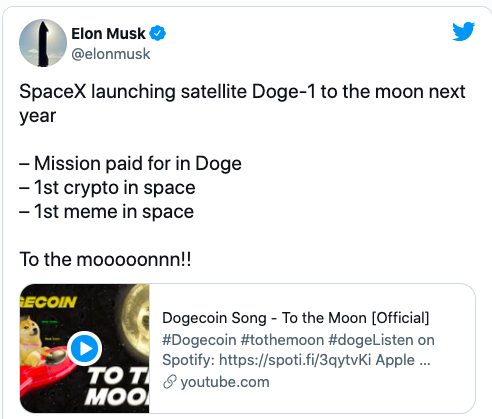Open the @elonmusk handle link
492x419 pixels.
coord(111,54)
